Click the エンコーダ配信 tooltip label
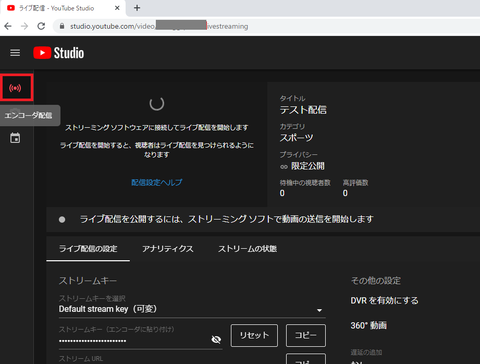Image resolution: width=480 pixels, height=364 pixels. (28, 115)
